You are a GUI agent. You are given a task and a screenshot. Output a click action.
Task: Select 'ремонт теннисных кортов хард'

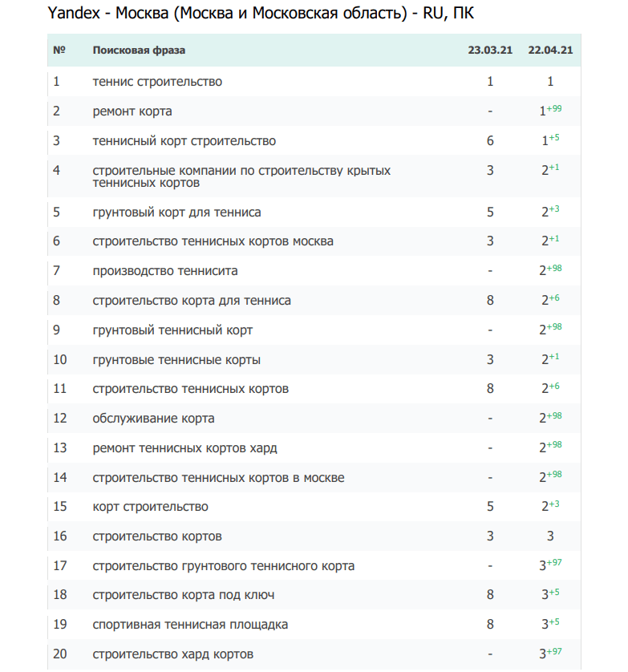[184, 447]
